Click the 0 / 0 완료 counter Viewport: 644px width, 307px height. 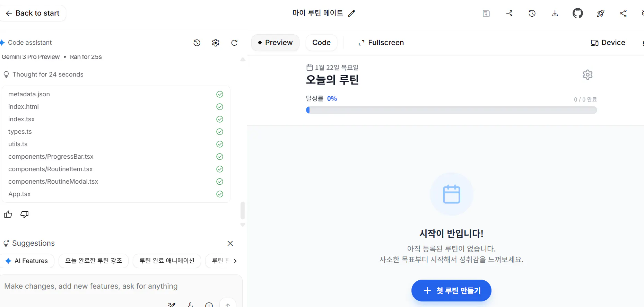pyautogui.click(x=585, y=99)
